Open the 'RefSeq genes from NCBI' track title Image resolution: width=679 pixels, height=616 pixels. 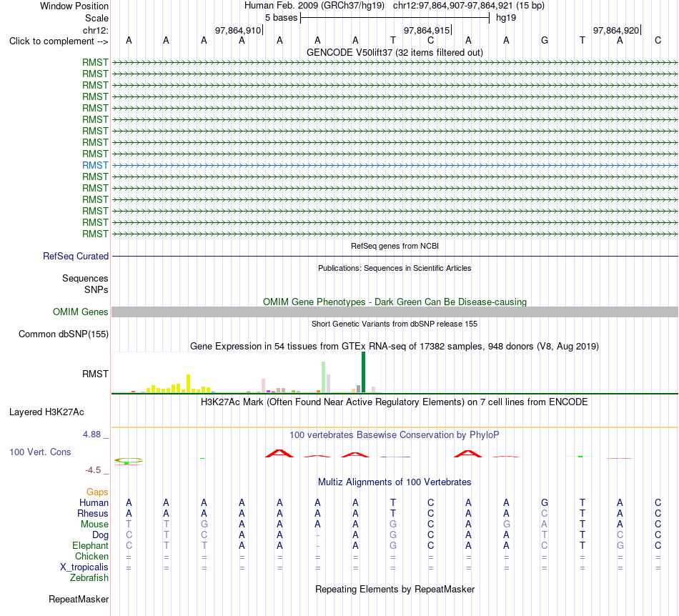(x=395, y=246)
